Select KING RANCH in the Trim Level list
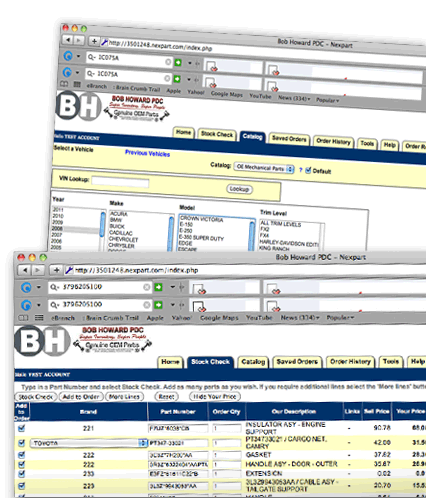Screen dimensions: 426x498 point(274,249)
